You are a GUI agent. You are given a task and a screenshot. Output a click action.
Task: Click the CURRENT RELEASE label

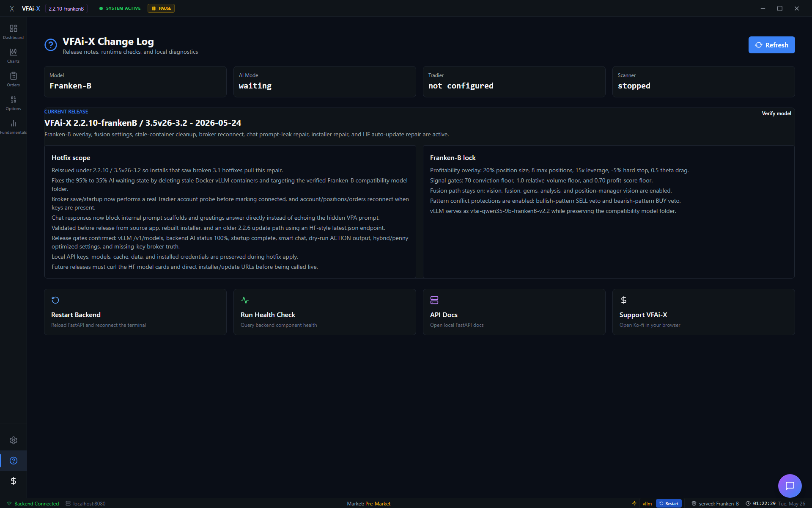(x=66, y=112)
